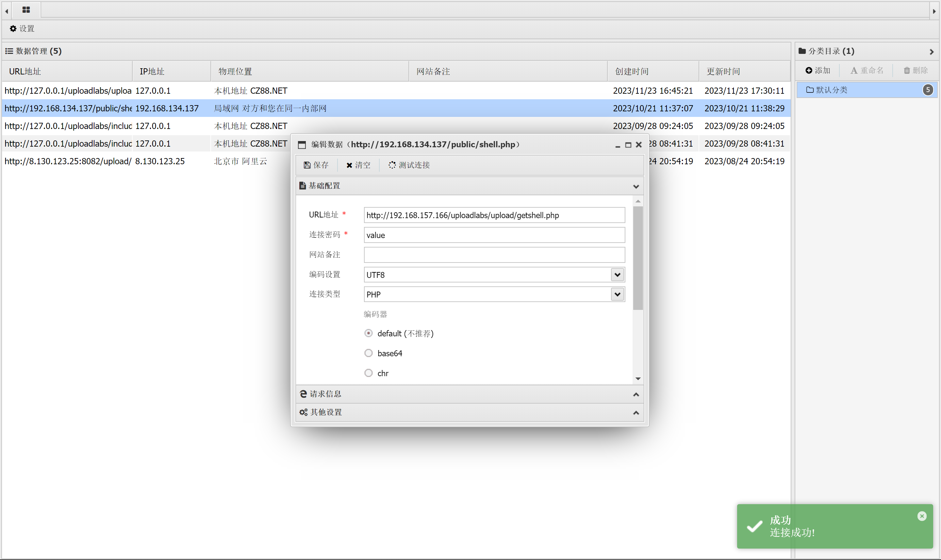The width and height of the screenshot is (941, 560).
Task: Select the default (不推荐) encoder radio
Action: click(369, 333)
